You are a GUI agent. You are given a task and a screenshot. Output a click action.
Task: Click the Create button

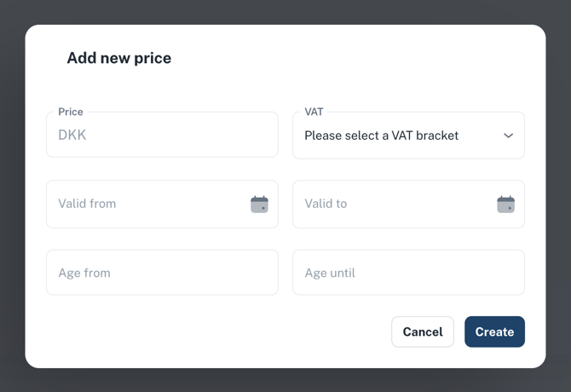click(494, 331)
